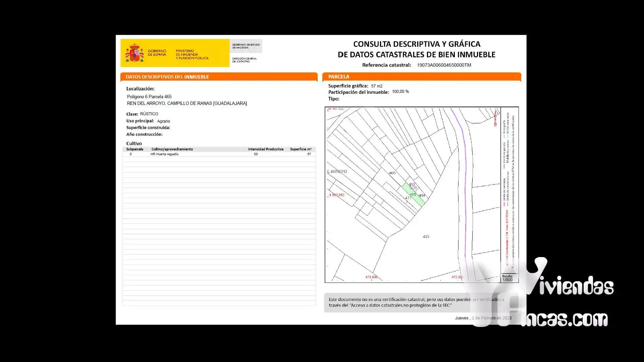Click the "Tipo:" label
This screenshot has height=362, width=644.
334,99
